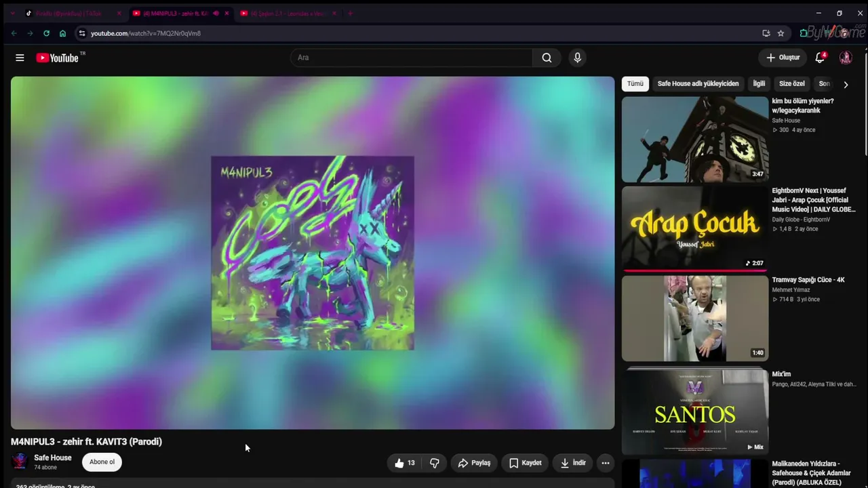Screen dimensions: 868x488
Task: Focus the 'Ara' search field
Action: pos(412,58)
